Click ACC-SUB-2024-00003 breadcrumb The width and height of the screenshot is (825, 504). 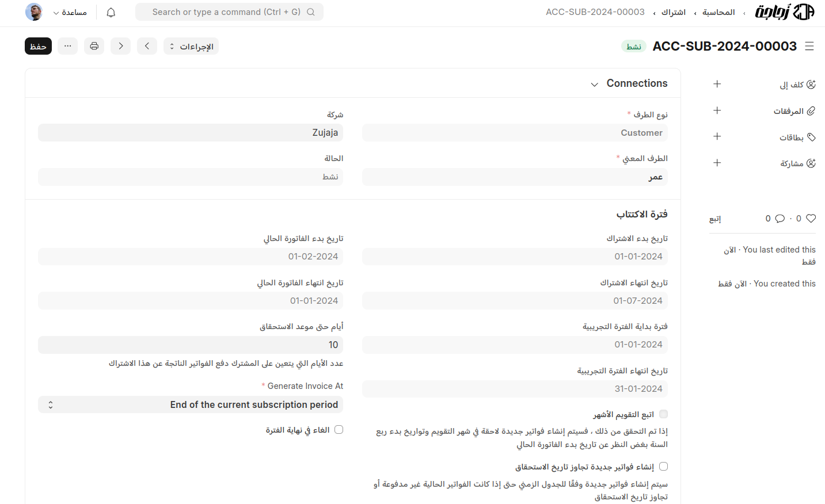[x=595, y=12]
